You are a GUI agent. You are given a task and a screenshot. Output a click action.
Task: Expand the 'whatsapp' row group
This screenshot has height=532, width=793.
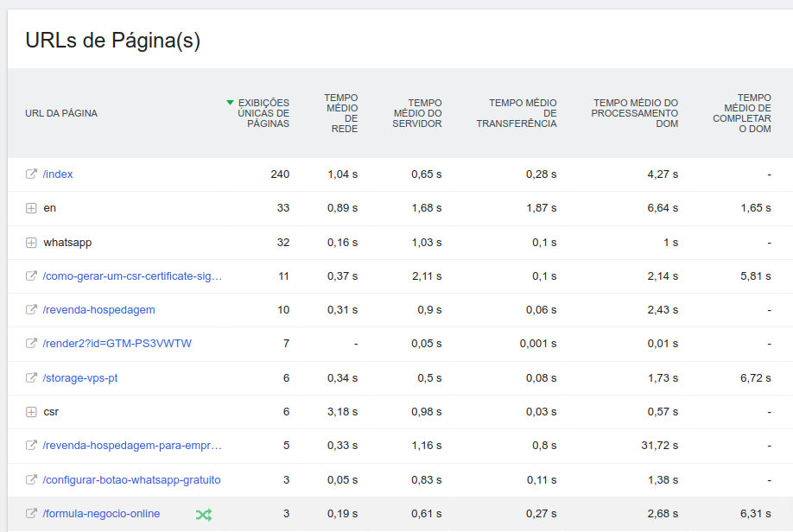coord(31,242)
